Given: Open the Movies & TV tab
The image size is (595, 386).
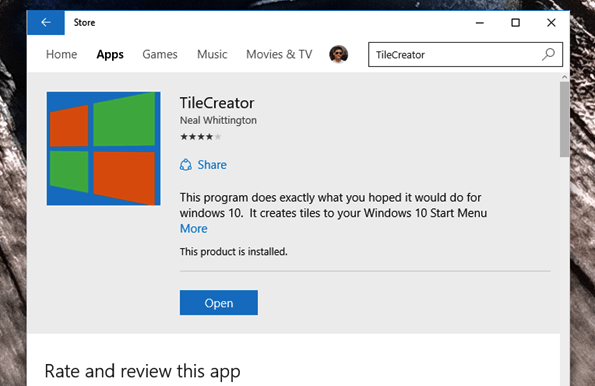Looking at the screenshot, I should point(279,54).
